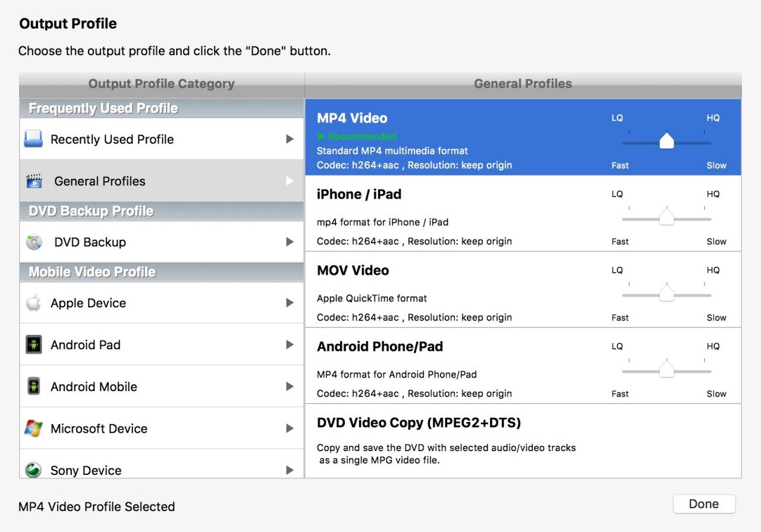
Task: Click the General Profiles clapperboard icon
Action: tap(34, 181)
